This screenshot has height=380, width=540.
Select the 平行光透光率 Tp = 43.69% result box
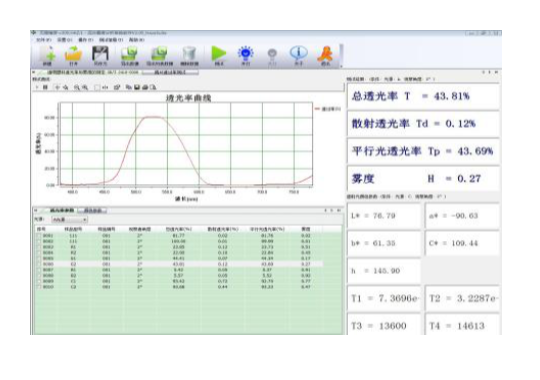(423, 151)
